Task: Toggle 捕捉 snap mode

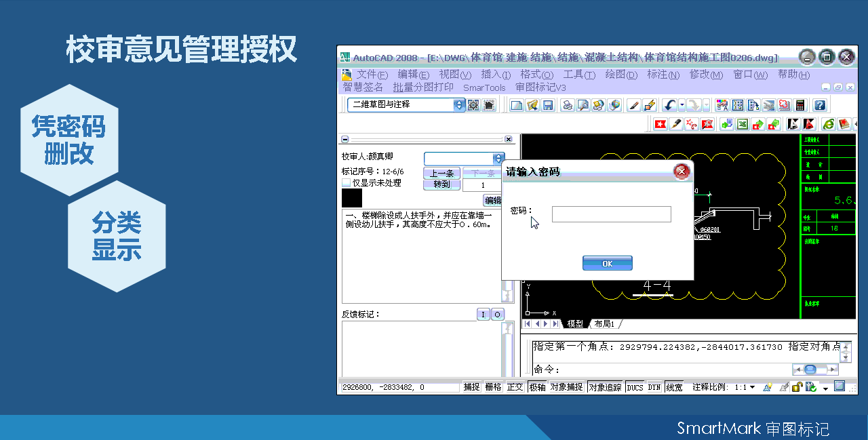Action: (x=471, y=387)
